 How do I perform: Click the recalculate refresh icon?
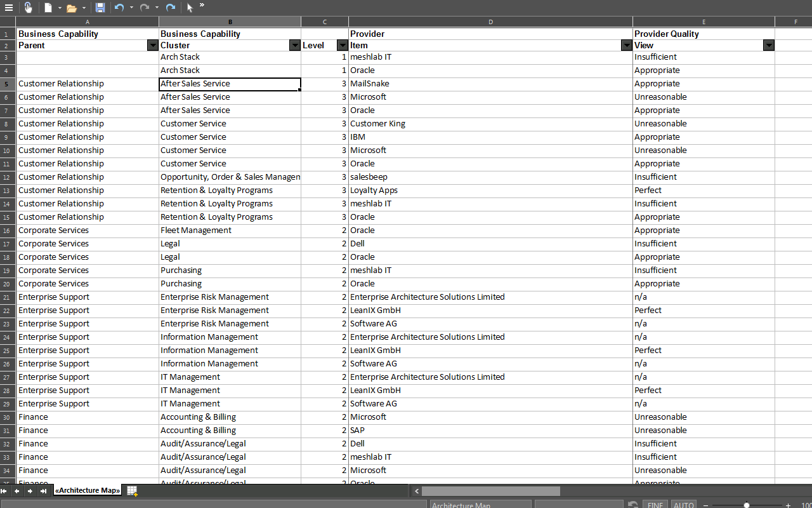(633, 505)
